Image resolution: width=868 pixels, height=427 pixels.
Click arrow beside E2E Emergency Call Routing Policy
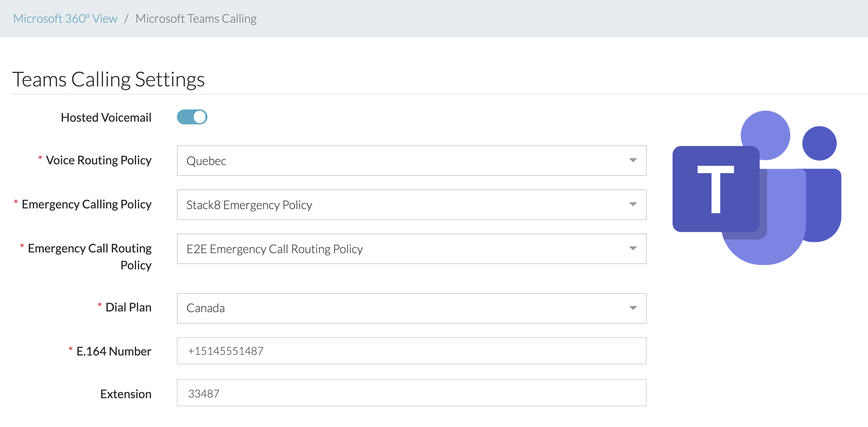[632, 249]
